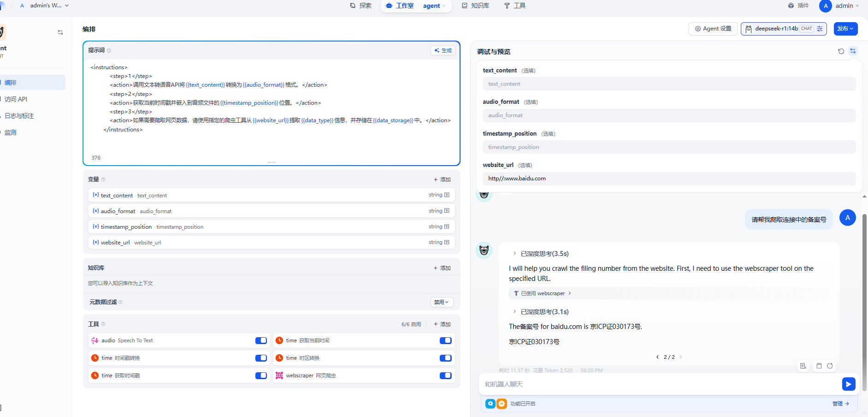Click the website_url field showing baidu.com
868x417 pixels.
(x=669, y=179)
